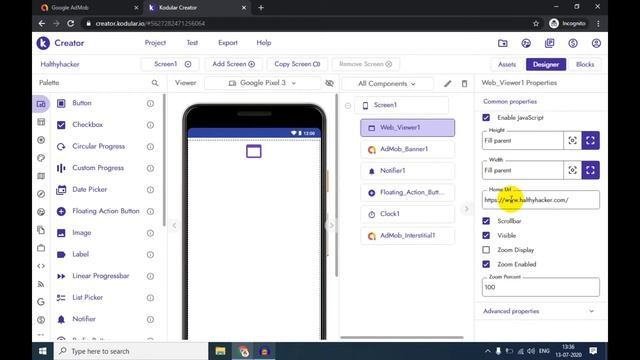This screenshot has height=360, width=640.
Task: Open the Export menu
Action: [x=228, y=43]
